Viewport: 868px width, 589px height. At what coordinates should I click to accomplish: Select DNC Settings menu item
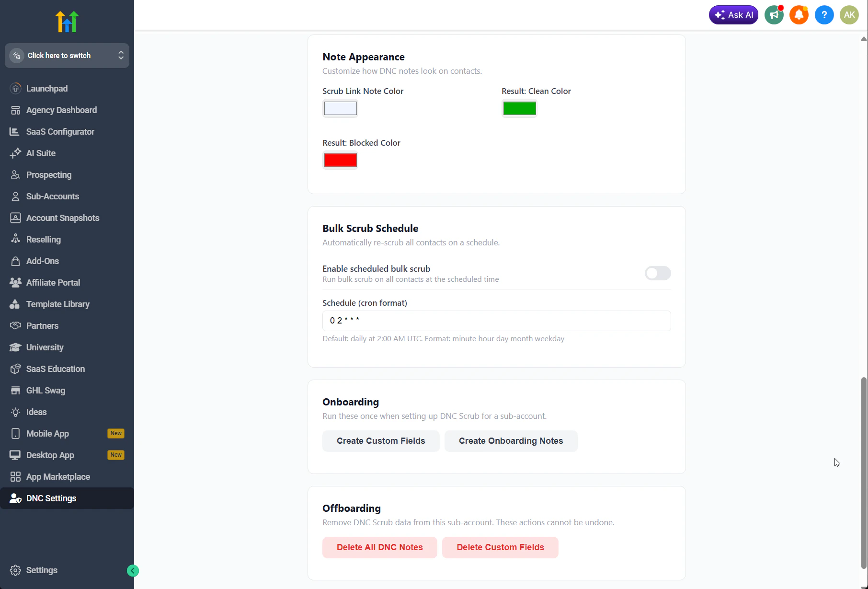click(x=67, y=498)
